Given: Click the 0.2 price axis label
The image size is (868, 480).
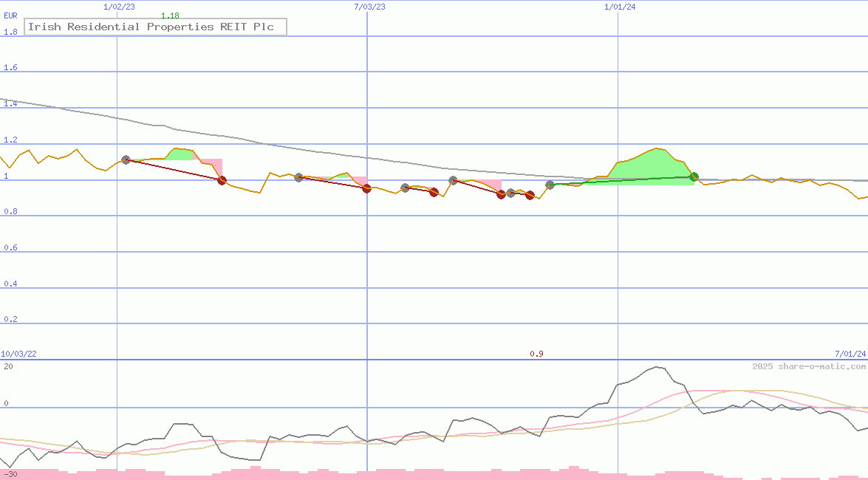Looking at the screenshot, I should pos(10,320).
